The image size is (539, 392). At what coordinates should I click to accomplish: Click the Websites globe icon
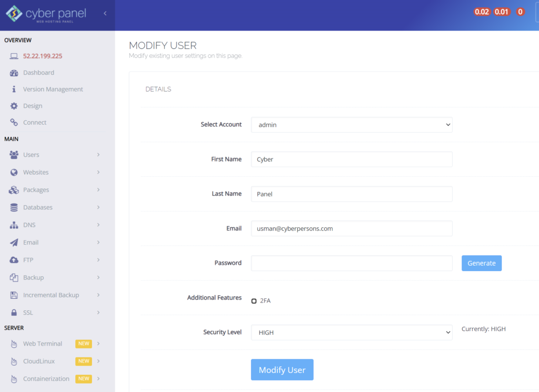14,173
